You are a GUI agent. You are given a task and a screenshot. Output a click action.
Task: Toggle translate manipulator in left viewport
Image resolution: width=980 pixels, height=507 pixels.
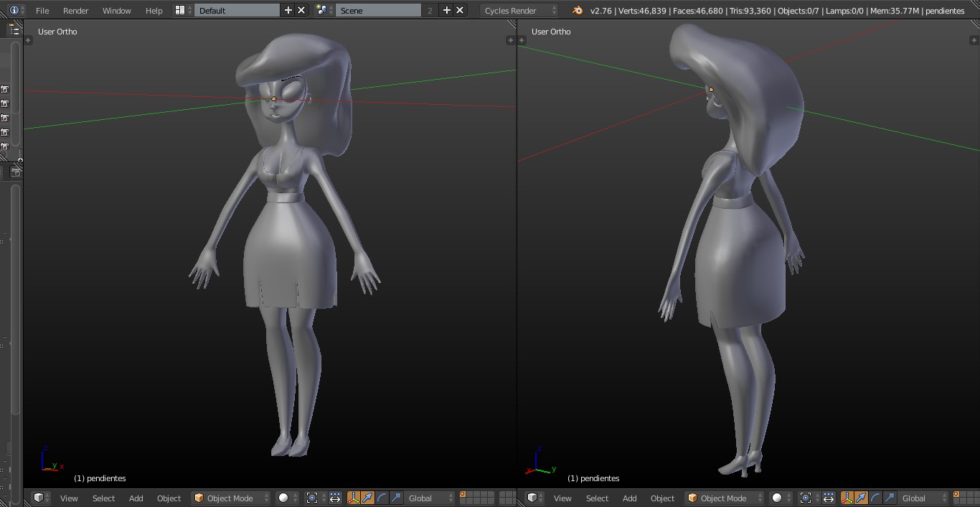(x=367, y=498)
